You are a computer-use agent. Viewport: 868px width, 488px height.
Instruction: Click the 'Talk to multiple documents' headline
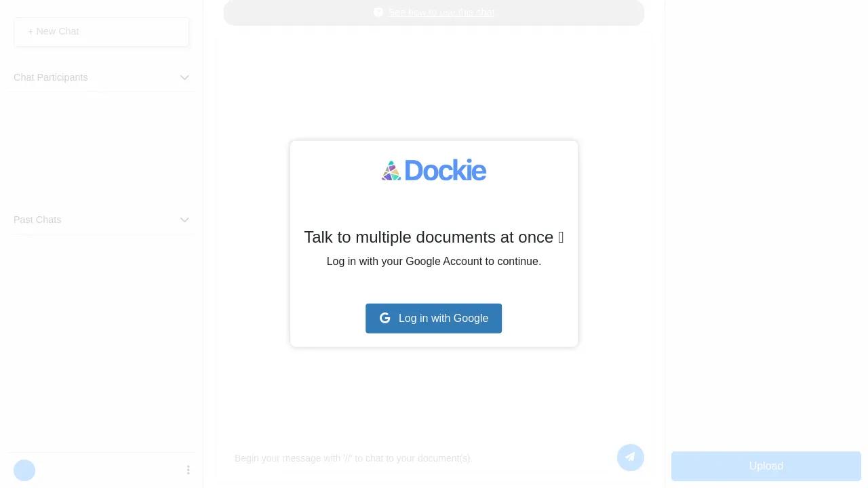(429, 237)
